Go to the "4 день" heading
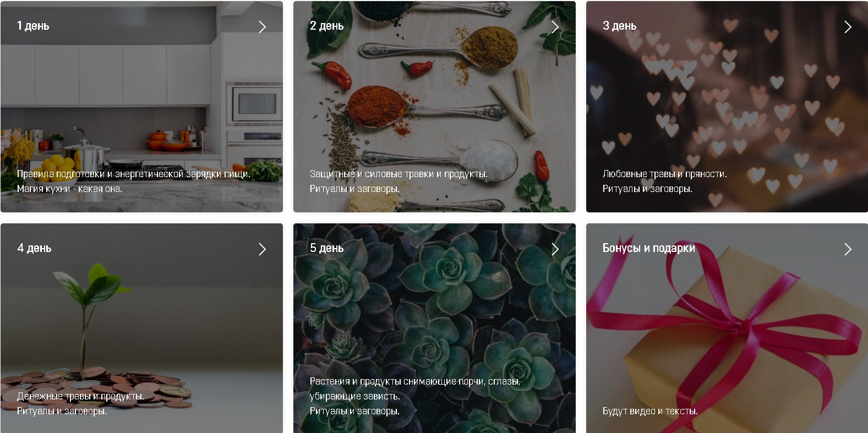Viewport: 868px width, 433px height. (x=34, y=248)
